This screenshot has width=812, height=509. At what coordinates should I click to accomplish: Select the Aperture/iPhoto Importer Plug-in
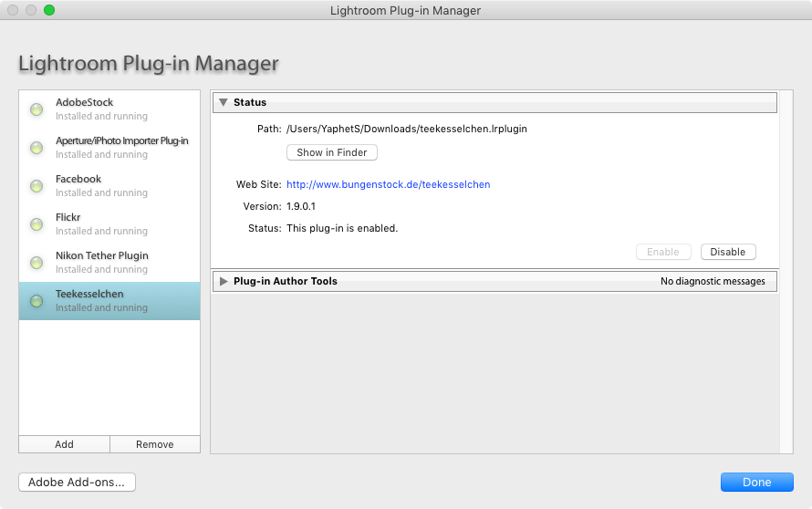pyautogui.click(x=109, y=148)
